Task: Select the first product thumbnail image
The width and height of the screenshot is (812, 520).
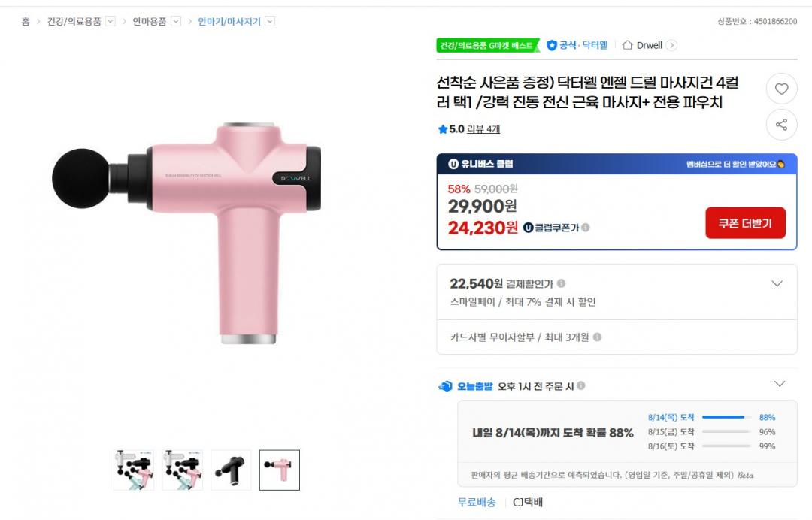Action: click(134, 470)
